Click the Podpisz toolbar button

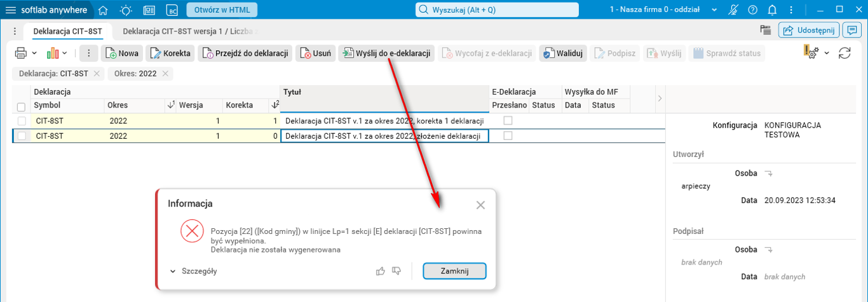point(614,53)
